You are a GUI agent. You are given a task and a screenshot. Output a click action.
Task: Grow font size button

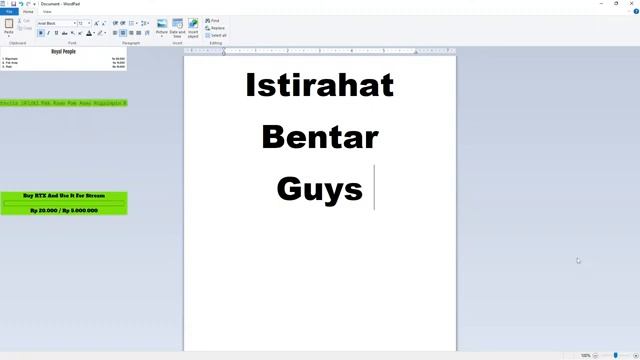[96, 23]
